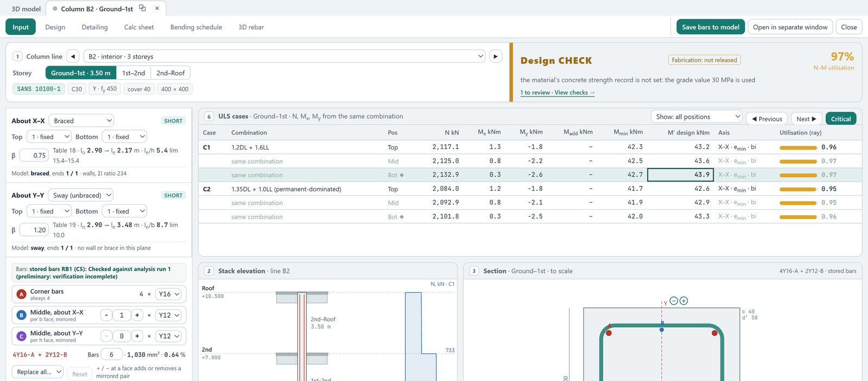Close the Column B2 · Ground–1st tab
Image resolution: width=868 pixels, height=381 pixels.
point(157,8)
